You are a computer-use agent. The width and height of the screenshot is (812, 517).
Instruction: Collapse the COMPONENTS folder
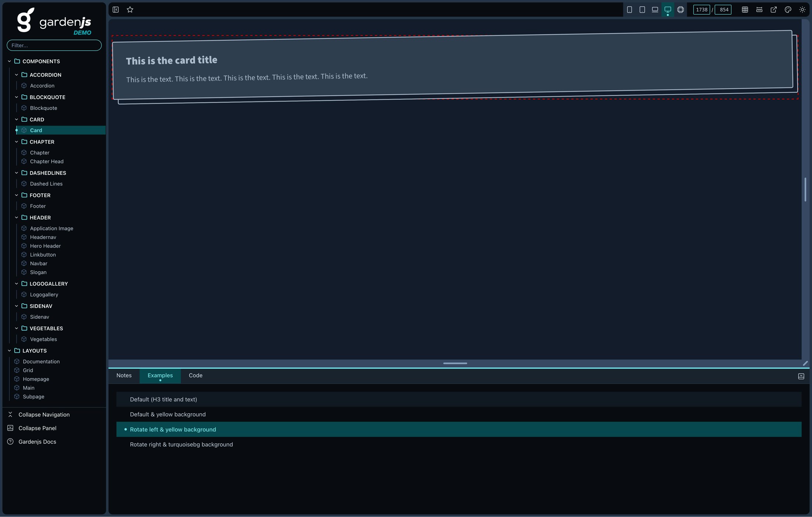click(9, 61)
